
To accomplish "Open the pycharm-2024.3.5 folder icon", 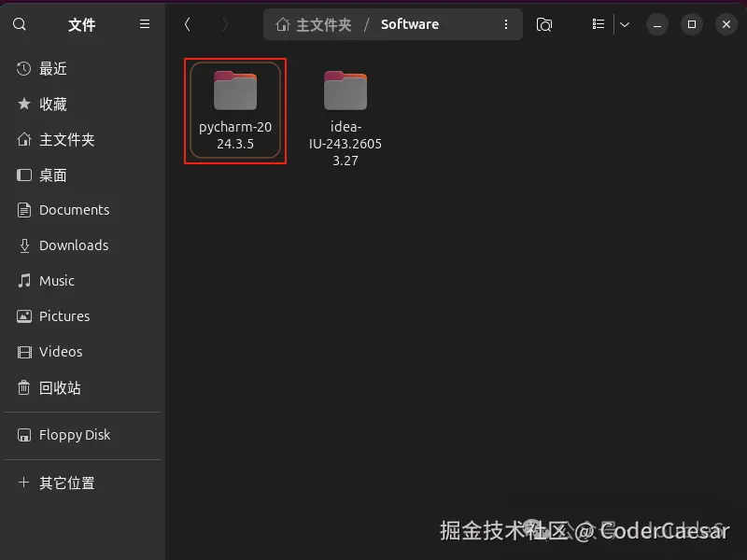I will coord(235,91).
